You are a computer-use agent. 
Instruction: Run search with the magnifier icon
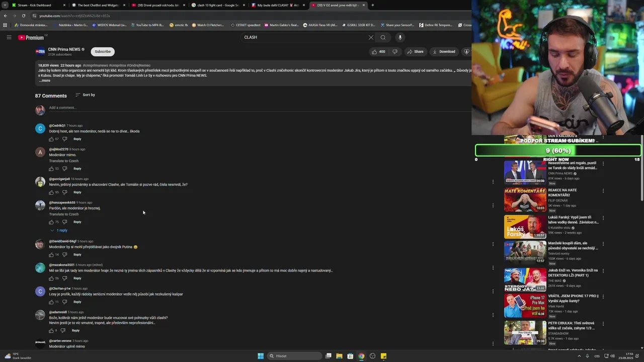383,37
